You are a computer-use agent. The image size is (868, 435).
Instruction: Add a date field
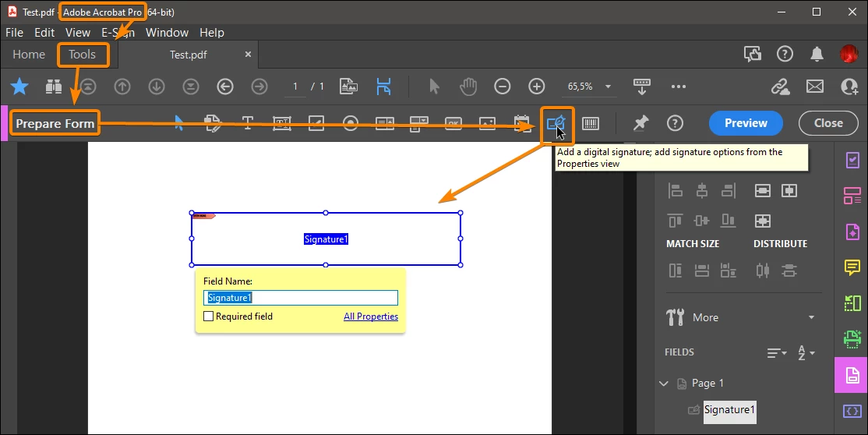pyautogui.click(x=521, y=123)
